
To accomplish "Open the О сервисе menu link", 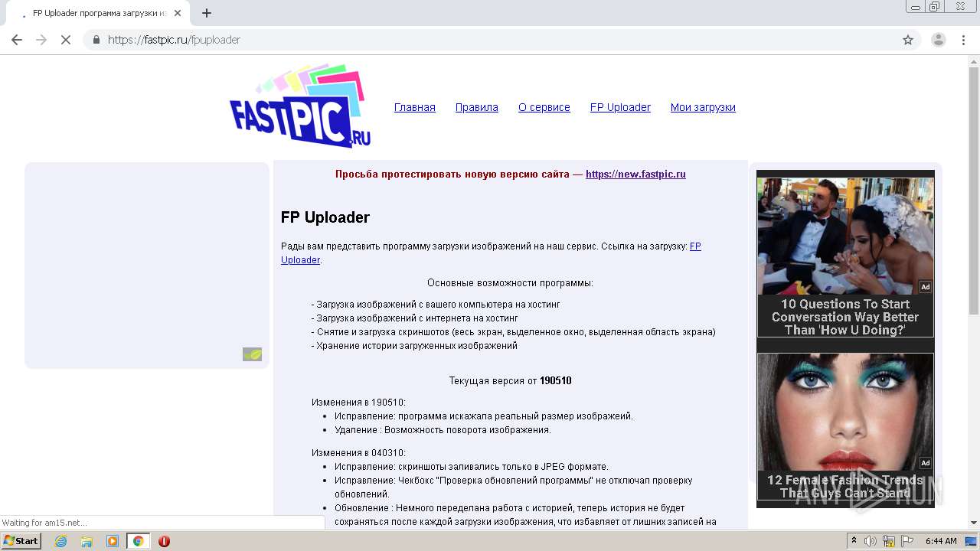I will (544, 107).
